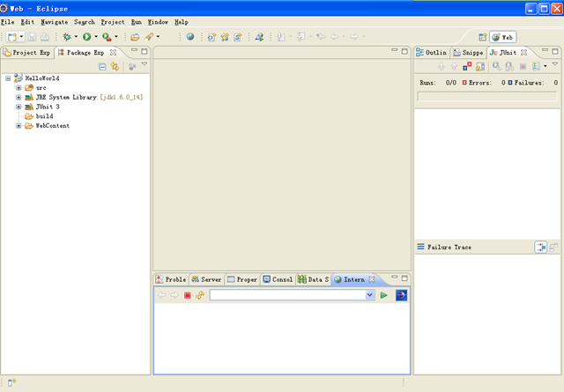Switch to the Snippets tab
The width and height of the screenshot is (564, 392).
[x=468, y=53]
